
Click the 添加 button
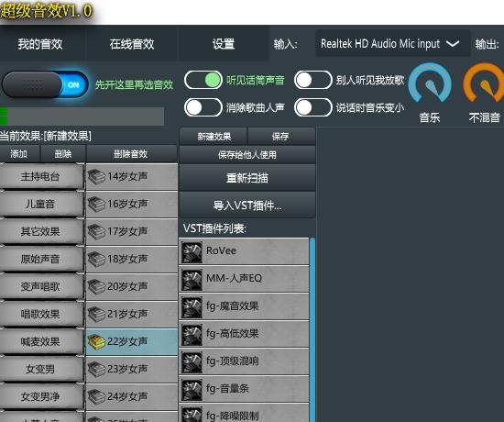[19, 154]
